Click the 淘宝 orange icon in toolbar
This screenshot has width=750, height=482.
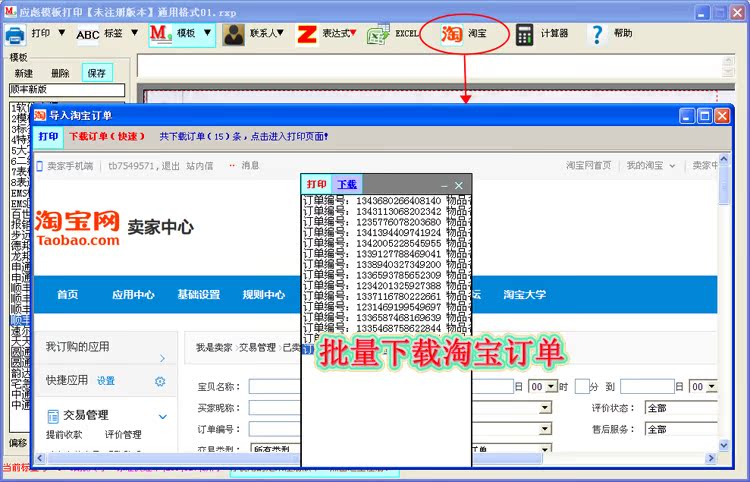point(452,34)
